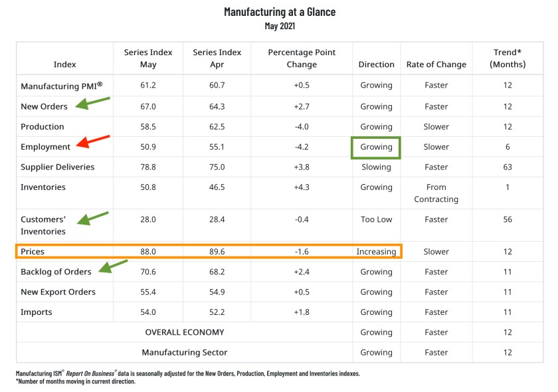Click the From Contracting cell for Inventories
The width and height of the screenshot is (558, 392).
click(x=436, y=193)
